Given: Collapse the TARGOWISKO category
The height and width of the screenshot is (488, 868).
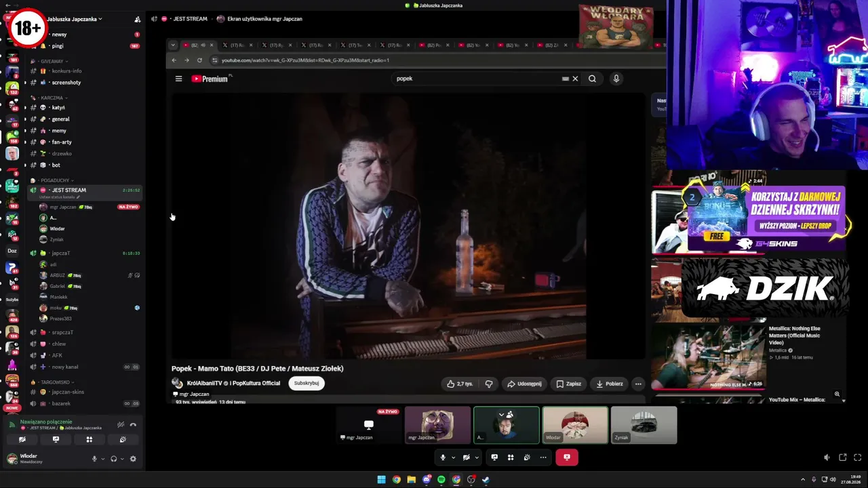Looking at the screenshot, I should [53, 383].
